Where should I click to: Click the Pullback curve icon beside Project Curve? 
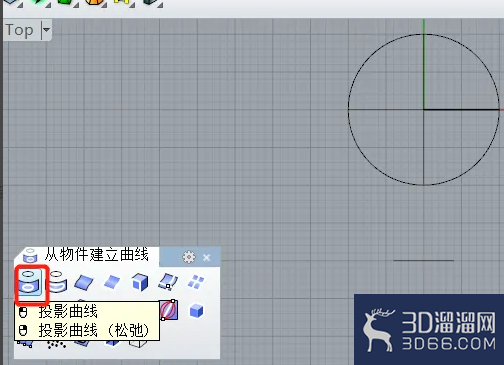coord(57,282)
